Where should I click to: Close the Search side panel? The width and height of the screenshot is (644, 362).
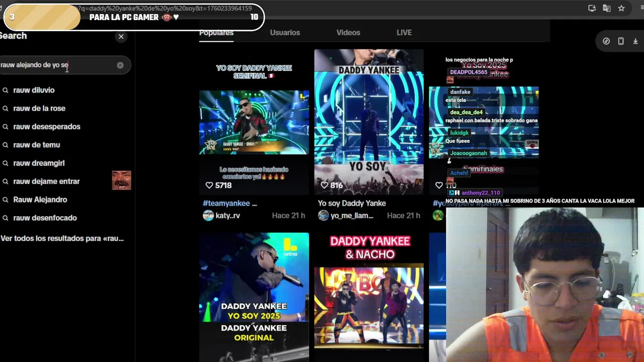(121, 36)
